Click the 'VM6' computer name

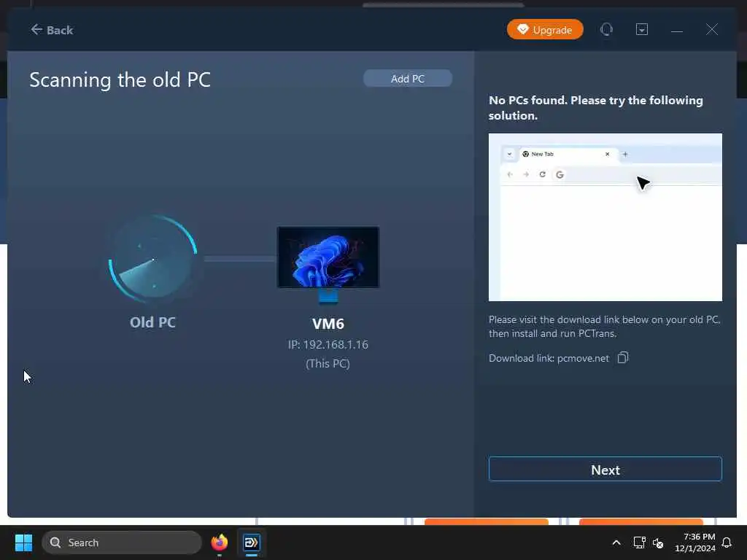(x=328, y=324)
